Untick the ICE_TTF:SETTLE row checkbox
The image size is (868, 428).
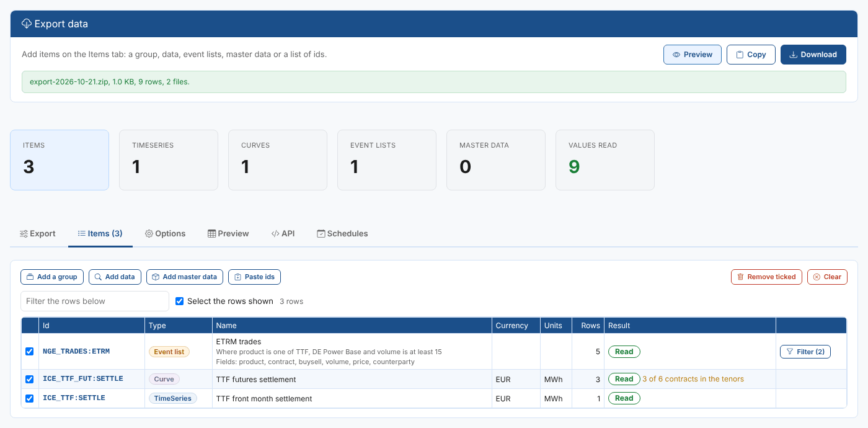[x=29, y=398]
